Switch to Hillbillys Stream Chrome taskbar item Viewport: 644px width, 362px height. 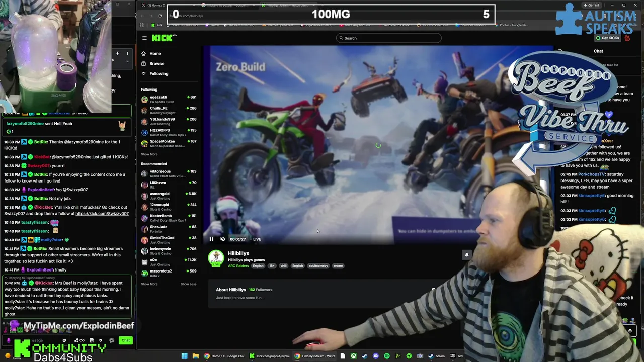coord(314,356)
